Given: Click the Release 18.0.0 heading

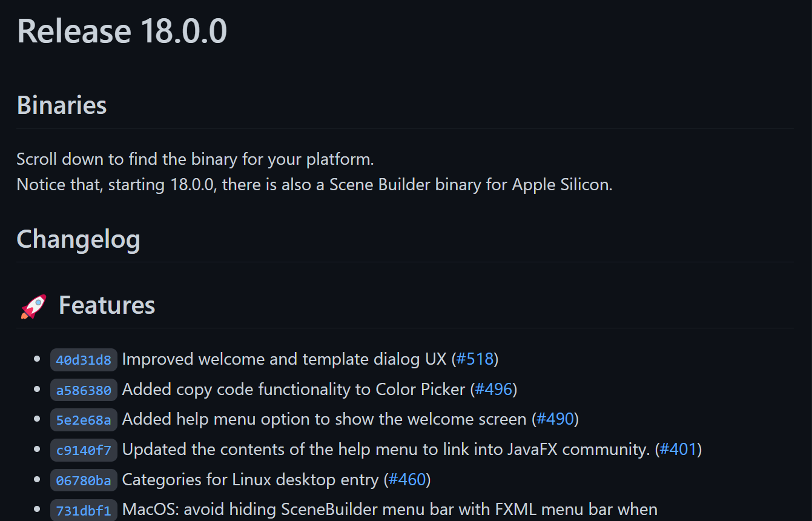Looking at the screenshot, I should 122,31.
